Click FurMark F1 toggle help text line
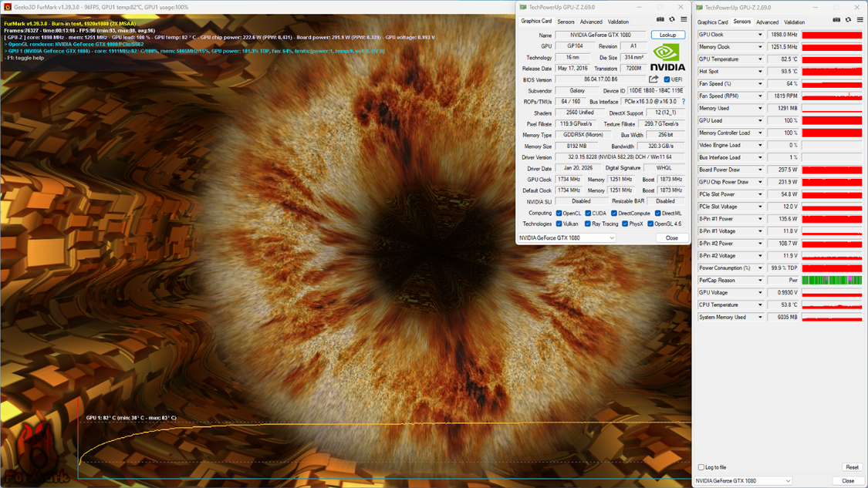 pyautogui.click(x=24, y=58)
